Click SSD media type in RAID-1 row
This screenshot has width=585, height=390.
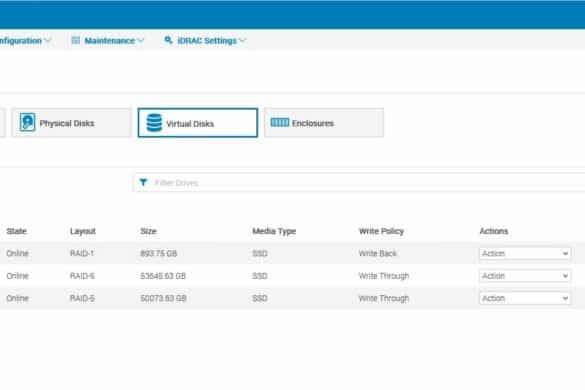260,253
